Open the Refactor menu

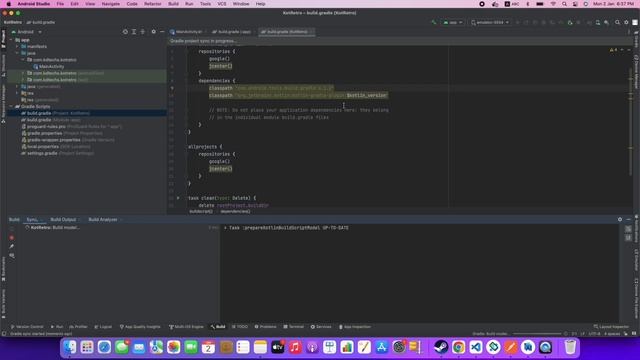tap(153, 4)
